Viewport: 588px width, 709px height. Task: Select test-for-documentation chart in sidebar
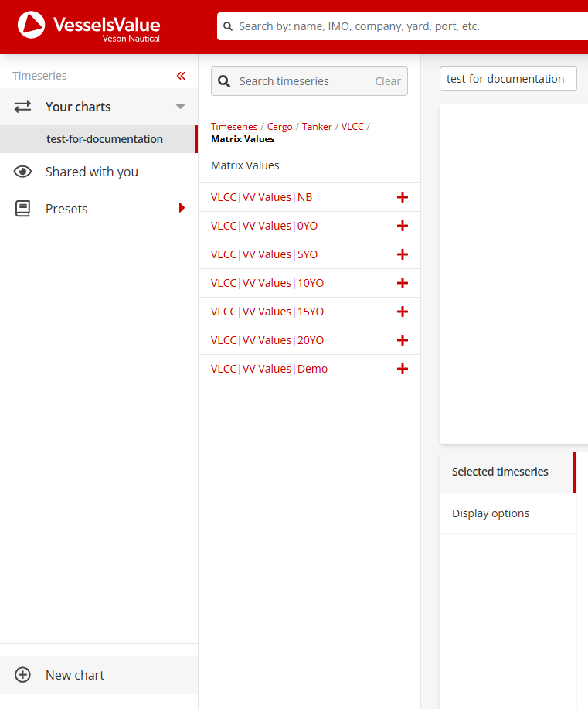coord(104,139)
